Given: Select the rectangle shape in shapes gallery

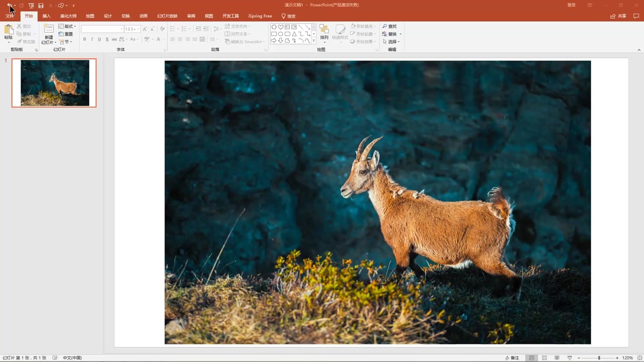Looking at the screenshot, I should click(x=274, y=34).
